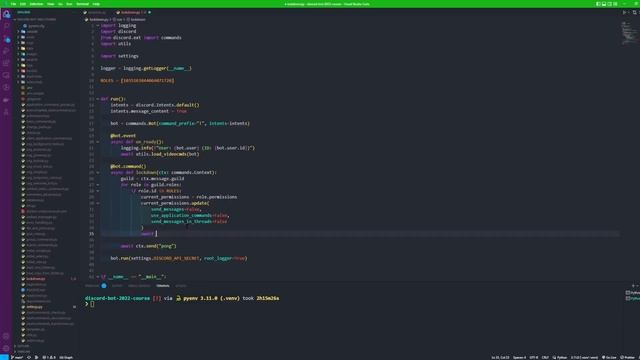Open the Explorer view in activity bar

[6, 14]
